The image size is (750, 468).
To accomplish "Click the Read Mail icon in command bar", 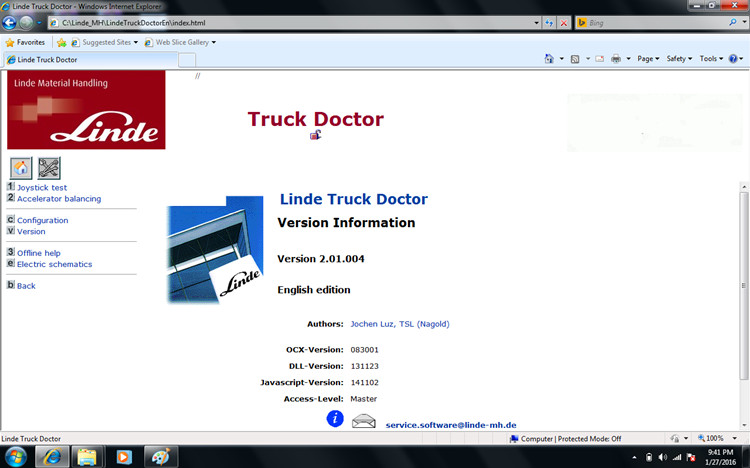I will click(x=599, y=59).
